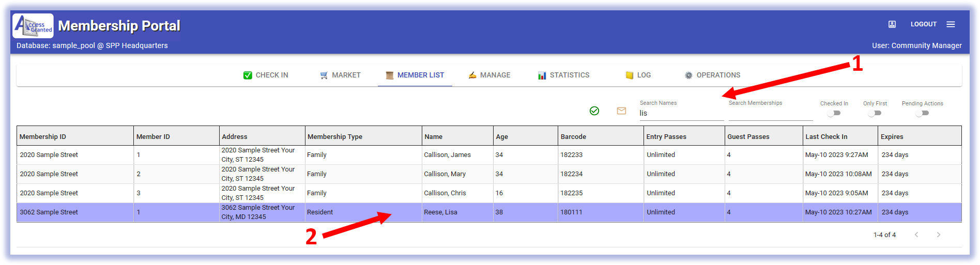Select the Manage tab

coord(489,75)
